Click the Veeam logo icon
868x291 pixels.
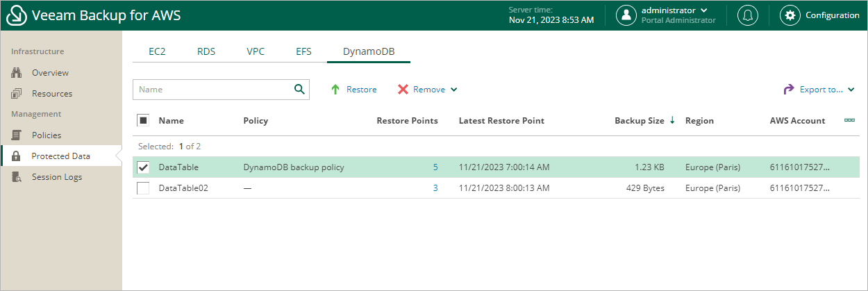click(15, 15)
